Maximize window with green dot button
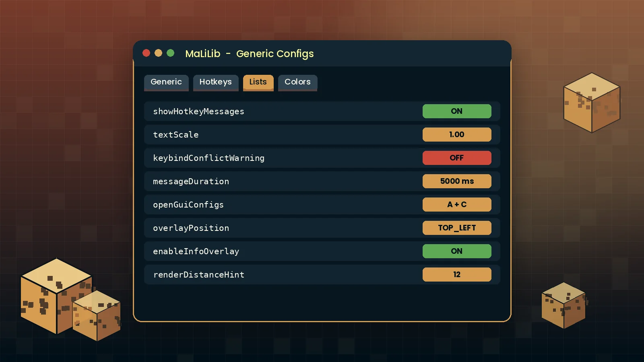This screenshot has height=362, width=644. [x=171, y=53]
